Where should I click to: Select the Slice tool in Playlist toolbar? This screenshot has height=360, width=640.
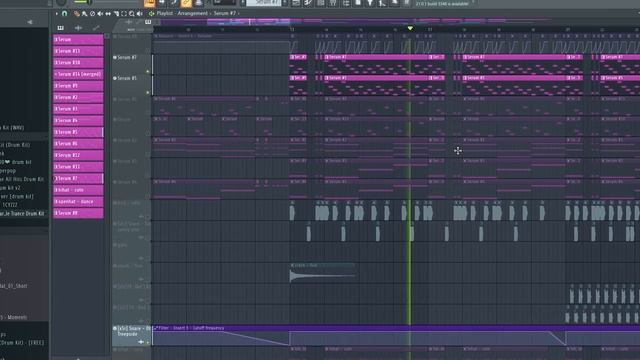pos(116,13)
